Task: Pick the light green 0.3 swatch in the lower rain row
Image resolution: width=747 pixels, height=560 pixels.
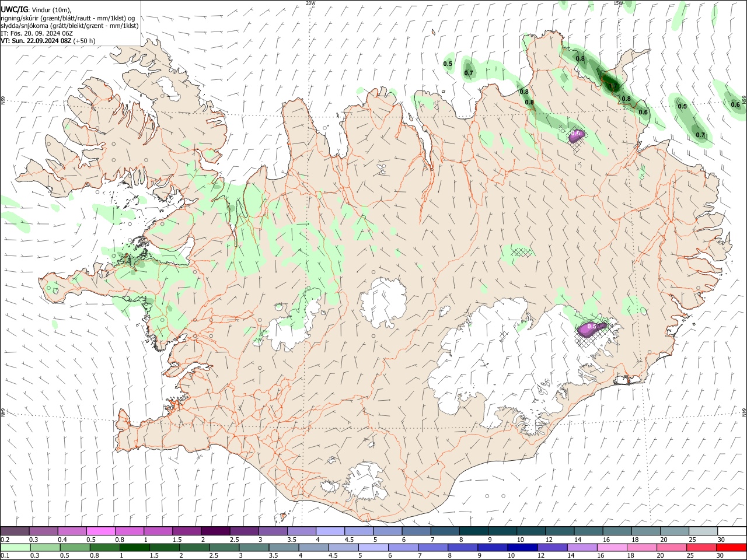Action: 46,548
